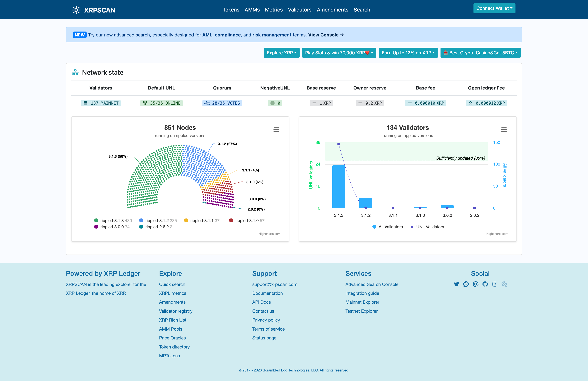The width and height of the screenshot is (588, 381).
Task: Open the XRP Rich List footer link
Action: 173,320
